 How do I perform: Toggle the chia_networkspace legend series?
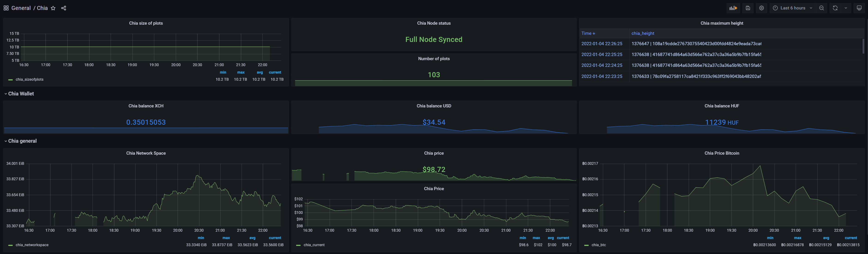pos(32,245)
